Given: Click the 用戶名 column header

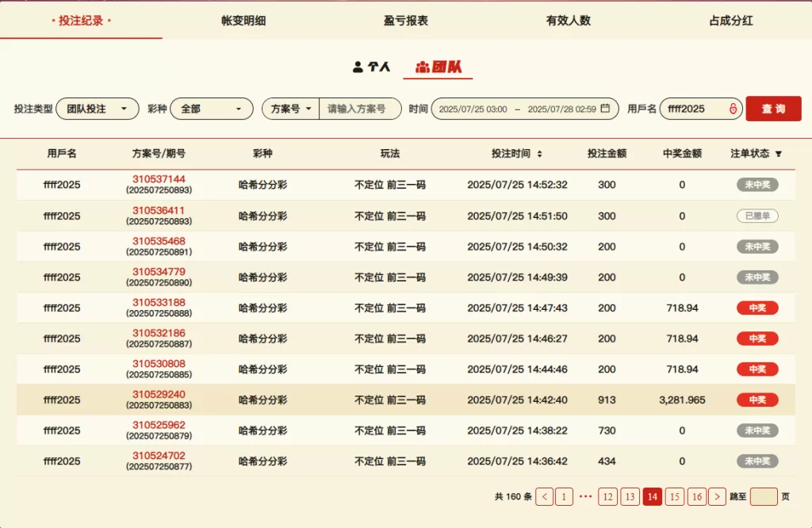Looking at the screenshot, I should 62,153.
